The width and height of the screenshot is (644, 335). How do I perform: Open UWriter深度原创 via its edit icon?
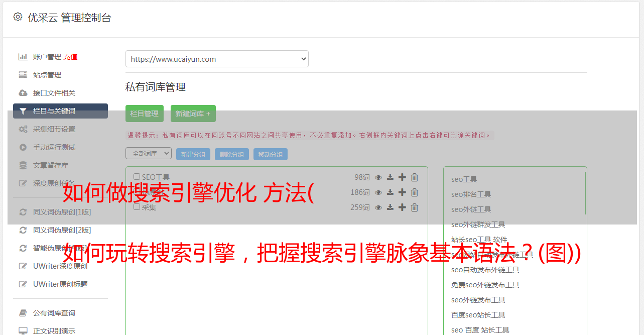23,266
